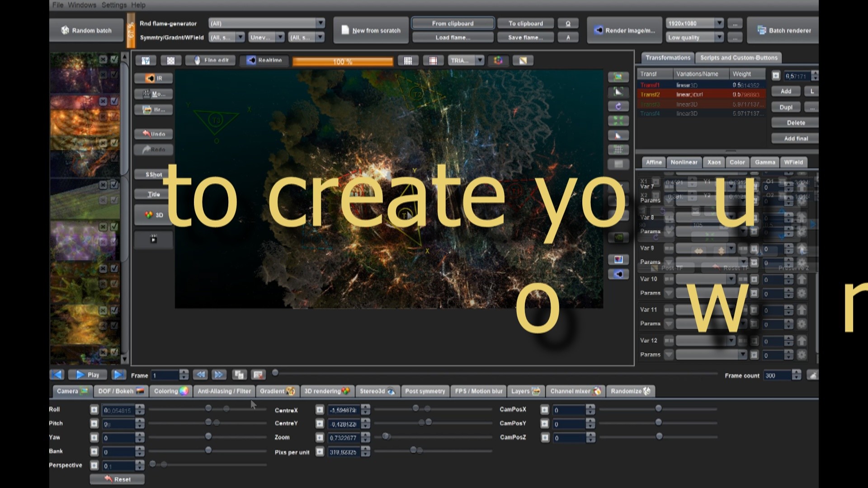This screenshot has height=488, width=868.
Task: Click the Zoom slider handle
Action: click(x=386, y=436)
